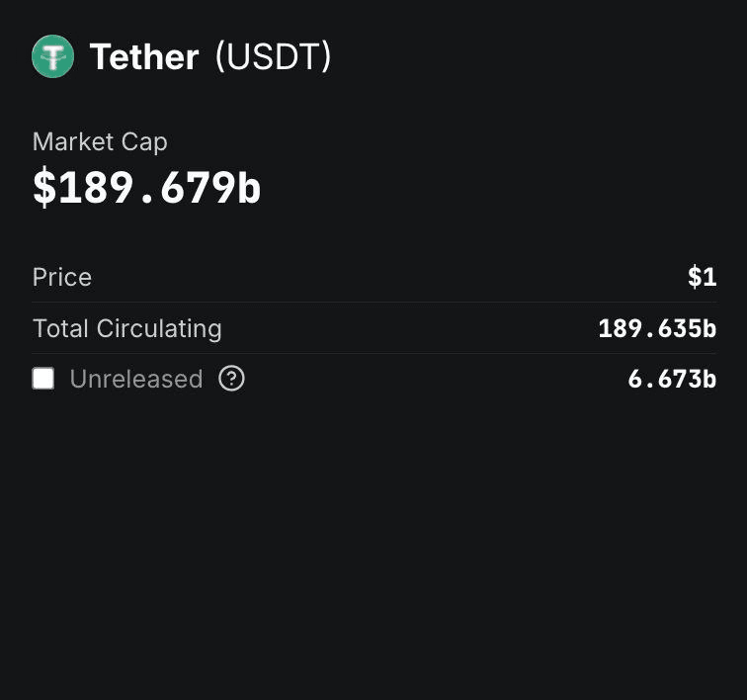This screenshot has height=700, width=747.
Task: Click the Price row label
Action: (x=62, y=277)
